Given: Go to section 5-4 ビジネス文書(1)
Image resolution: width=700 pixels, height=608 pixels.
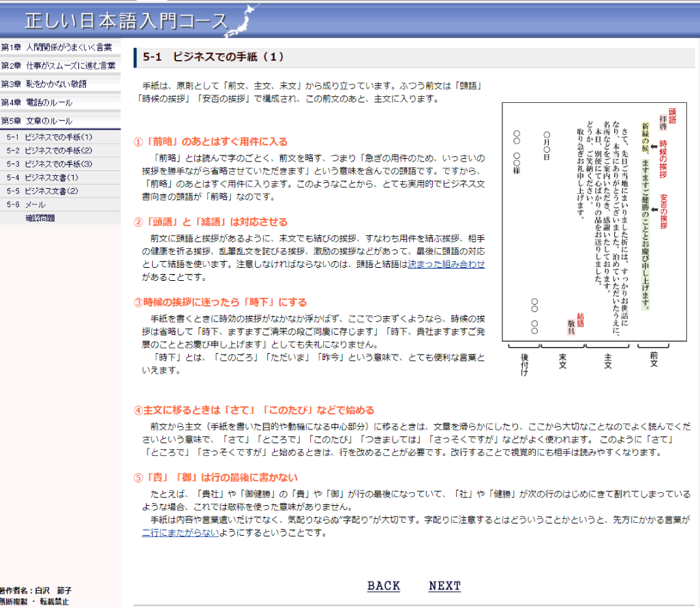Looking at the screenshot, I should click(x=42, y=177).
